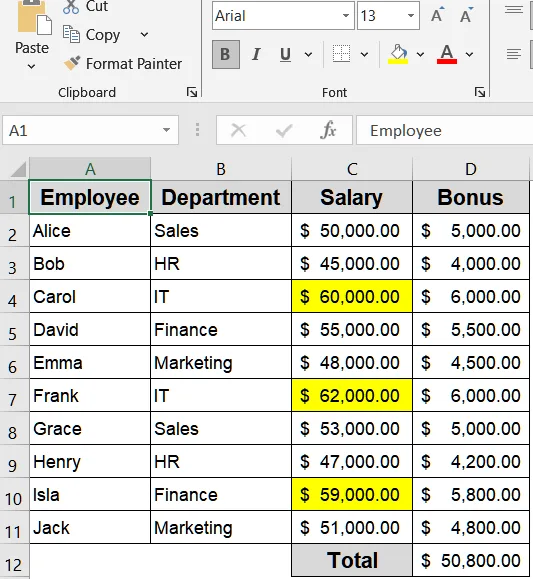Click the cell containing Carol
This screenshot has width=533, height=579.
click(x=90, y=297)
